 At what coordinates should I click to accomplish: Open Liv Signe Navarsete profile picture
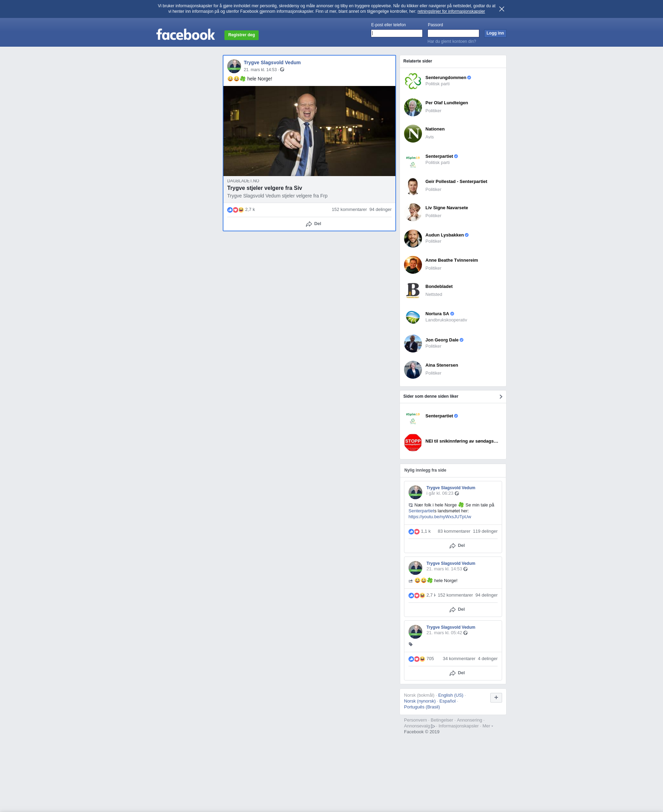pyautogui.click(x=413, y=212)
